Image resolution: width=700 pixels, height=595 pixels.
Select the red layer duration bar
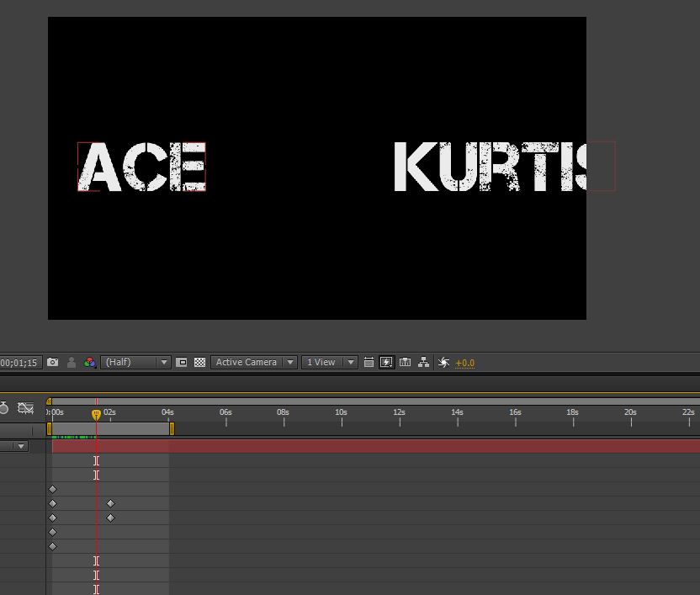pos(376,446)
